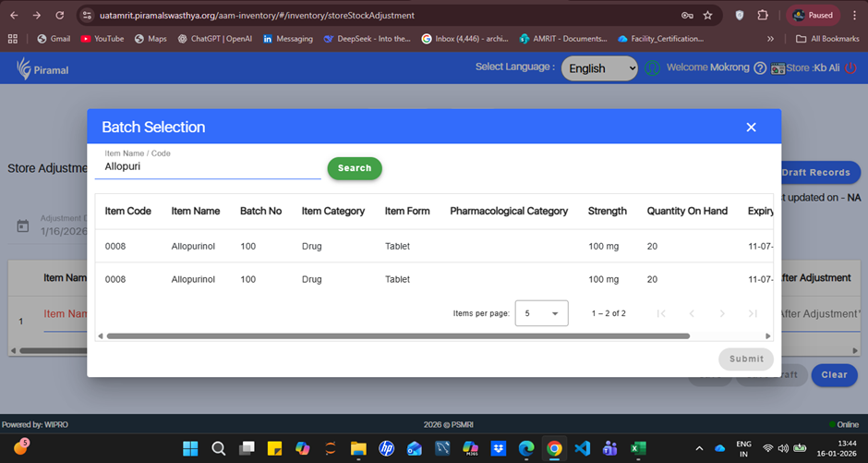Click the store icon beside Store: Kb Ali
The image size is (868, 463).
(778, 68)
